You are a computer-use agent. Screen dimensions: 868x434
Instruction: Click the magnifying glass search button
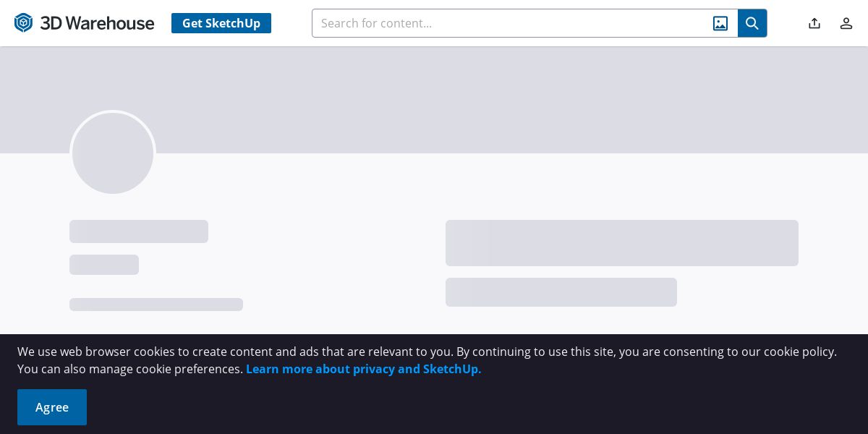pos(752,23)
